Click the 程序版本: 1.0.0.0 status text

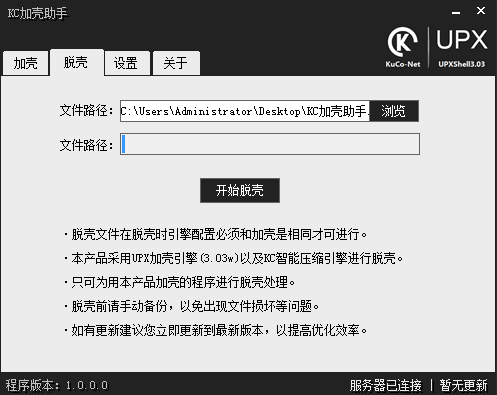coord(57,385)
